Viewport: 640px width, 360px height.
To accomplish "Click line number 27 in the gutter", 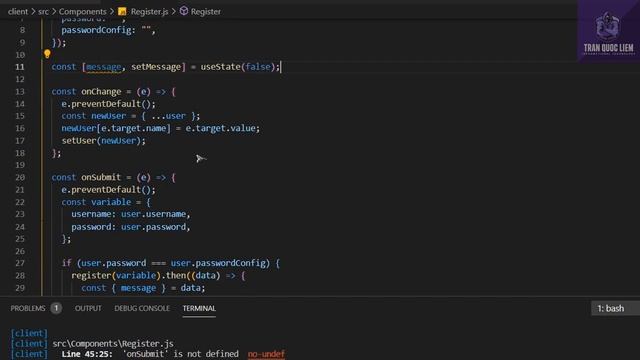I will pos(20,263).
